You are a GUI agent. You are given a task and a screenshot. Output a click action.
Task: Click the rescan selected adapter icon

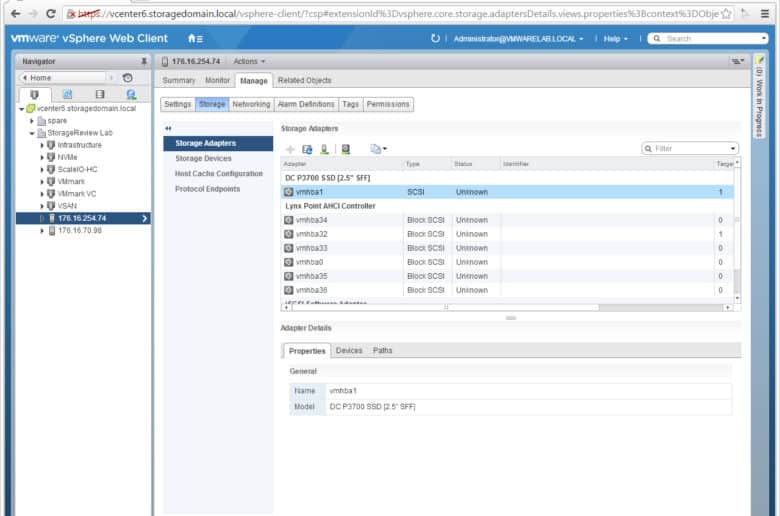(x=346, y=149)
